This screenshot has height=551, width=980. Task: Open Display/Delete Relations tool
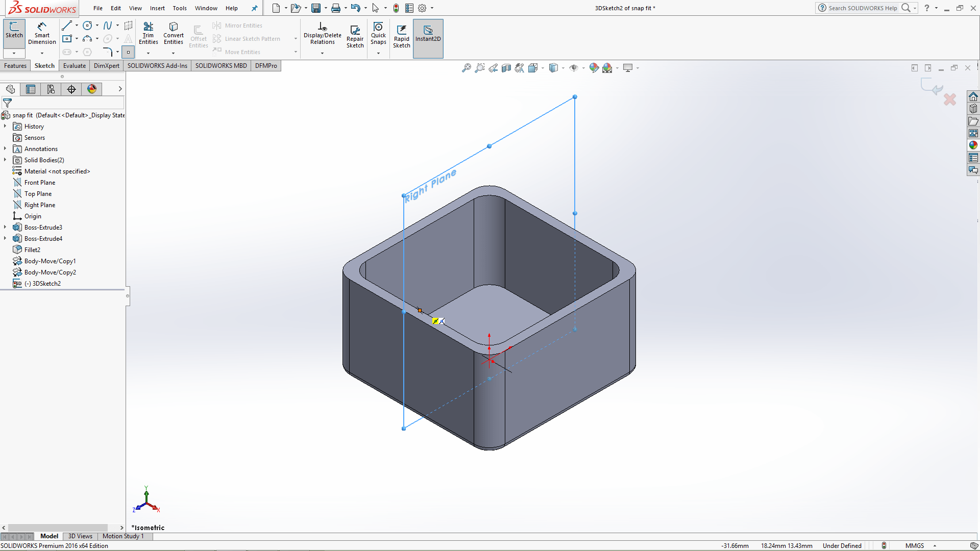[x=322, y=33]
